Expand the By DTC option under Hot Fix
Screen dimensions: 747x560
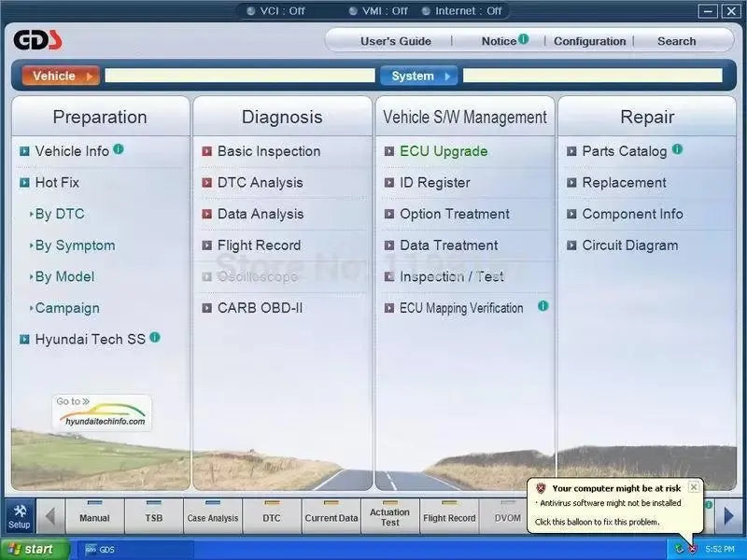[58, 213]
